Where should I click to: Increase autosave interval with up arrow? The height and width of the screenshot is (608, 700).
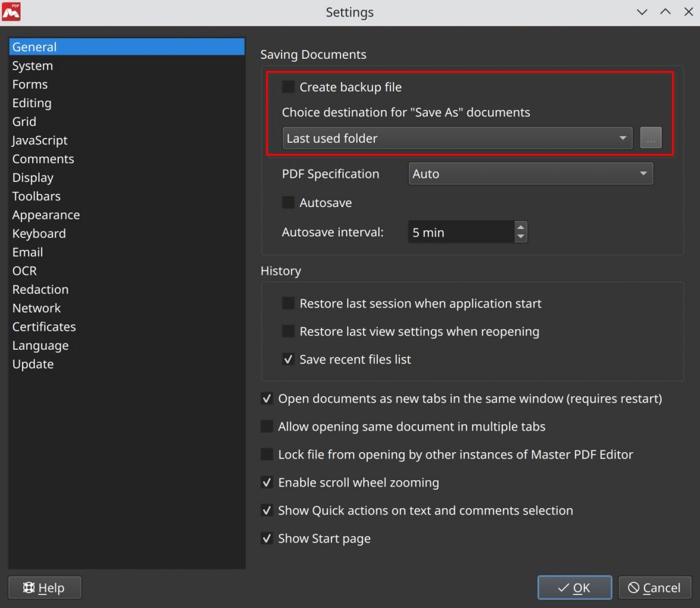pos(520,227)
